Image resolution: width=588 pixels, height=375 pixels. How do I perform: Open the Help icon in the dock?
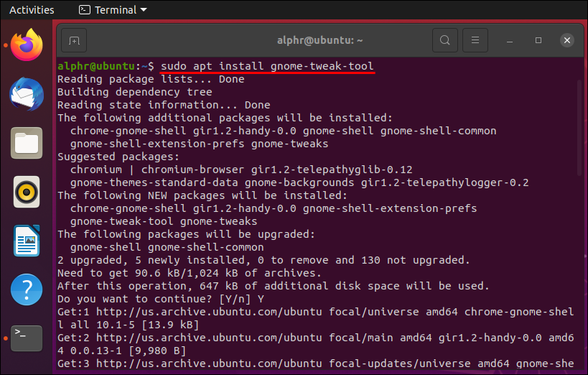(x=27, y=290)
